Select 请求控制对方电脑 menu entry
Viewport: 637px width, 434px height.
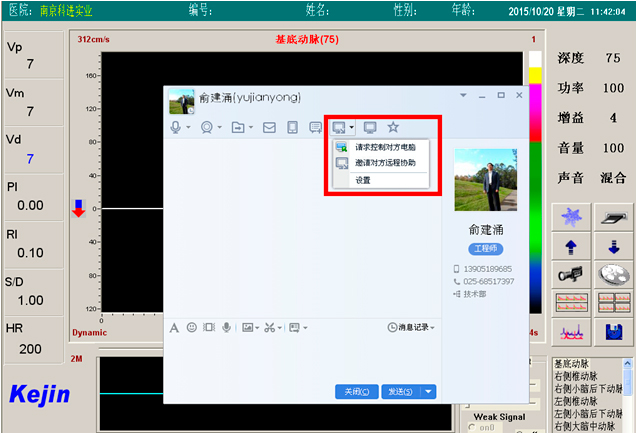tap(381, 147)
